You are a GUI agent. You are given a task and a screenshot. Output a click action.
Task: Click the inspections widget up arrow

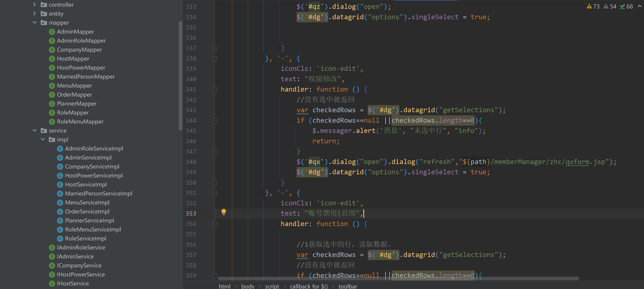[640, 6]
